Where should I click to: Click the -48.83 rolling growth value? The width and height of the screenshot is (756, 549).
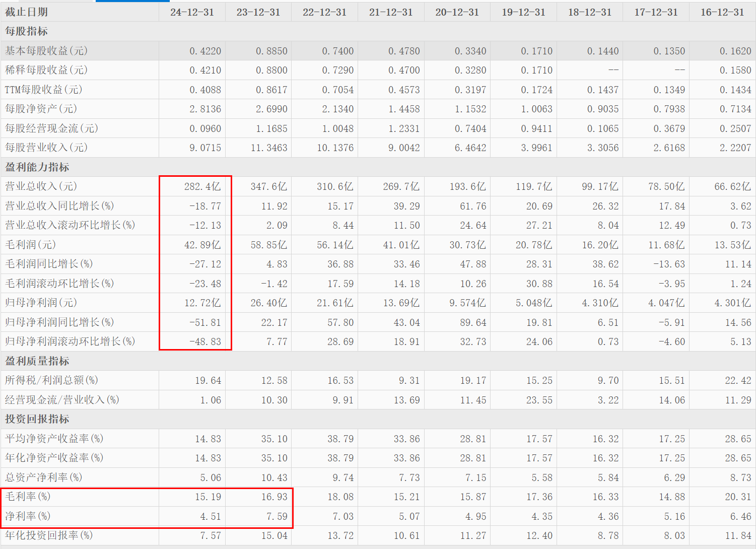(205, 342)
